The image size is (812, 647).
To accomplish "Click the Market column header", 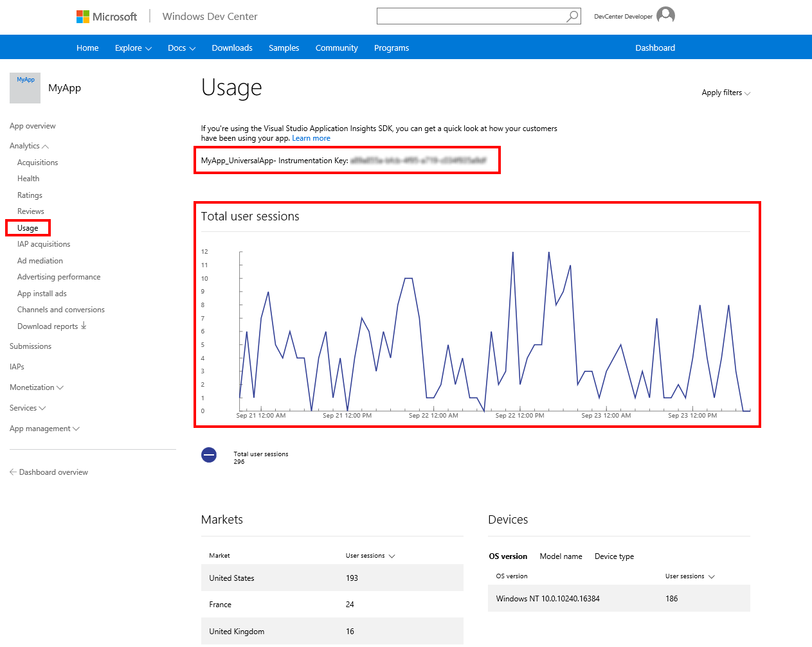I will point(219,556).
